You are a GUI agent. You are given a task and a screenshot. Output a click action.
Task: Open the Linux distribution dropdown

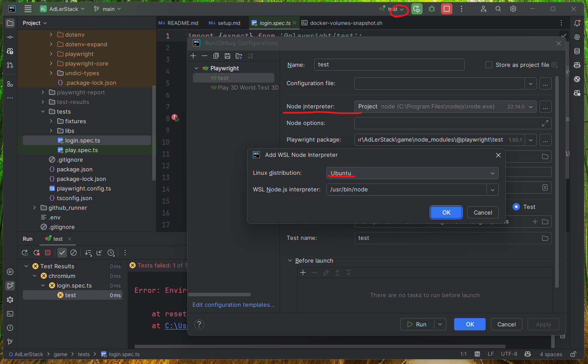point(412,173)
